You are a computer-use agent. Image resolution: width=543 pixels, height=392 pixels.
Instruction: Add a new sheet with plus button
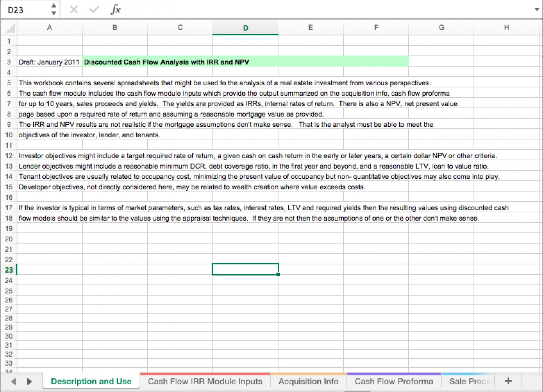pos(508,381)
